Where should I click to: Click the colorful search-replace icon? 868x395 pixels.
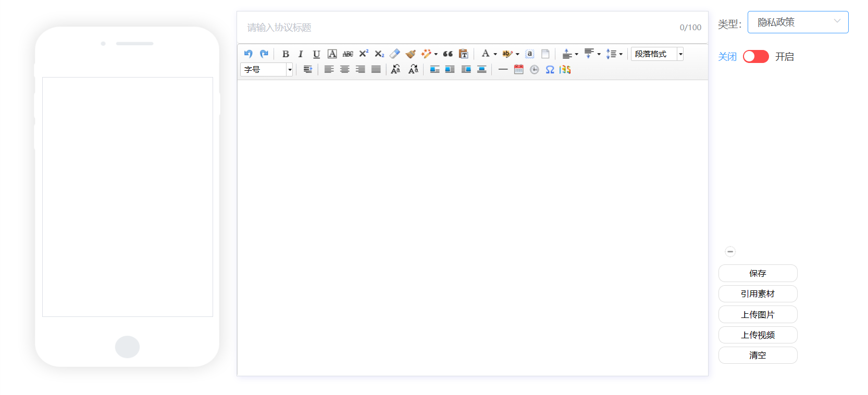click(565, 69)
